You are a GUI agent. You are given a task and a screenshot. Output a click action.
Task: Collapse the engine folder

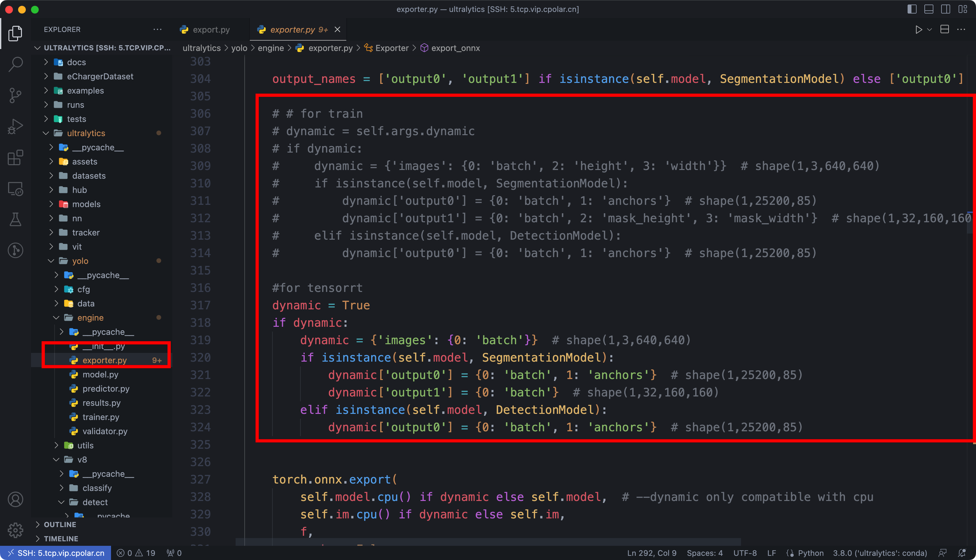pos(90,318)
